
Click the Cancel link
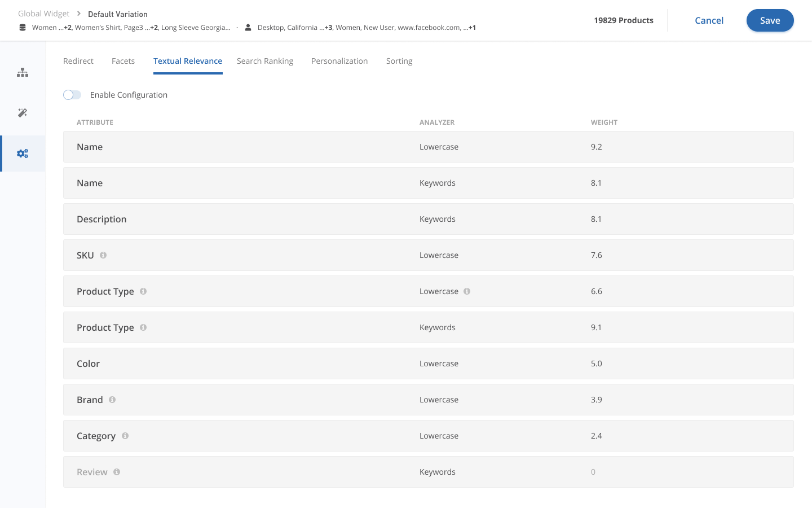[x=709, y=20]
